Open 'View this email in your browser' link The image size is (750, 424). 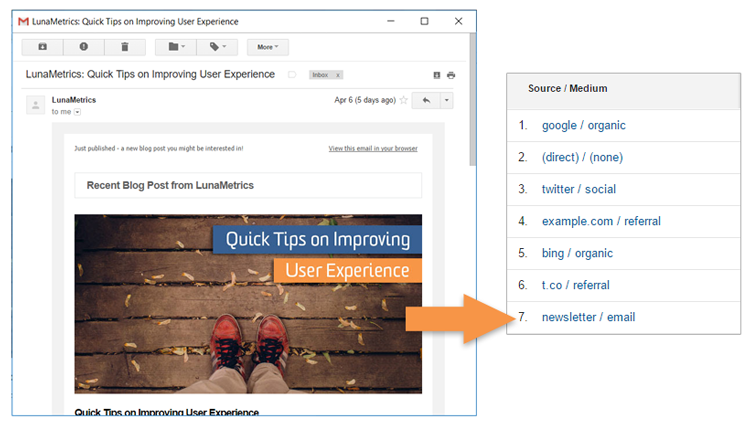(373, 148)
